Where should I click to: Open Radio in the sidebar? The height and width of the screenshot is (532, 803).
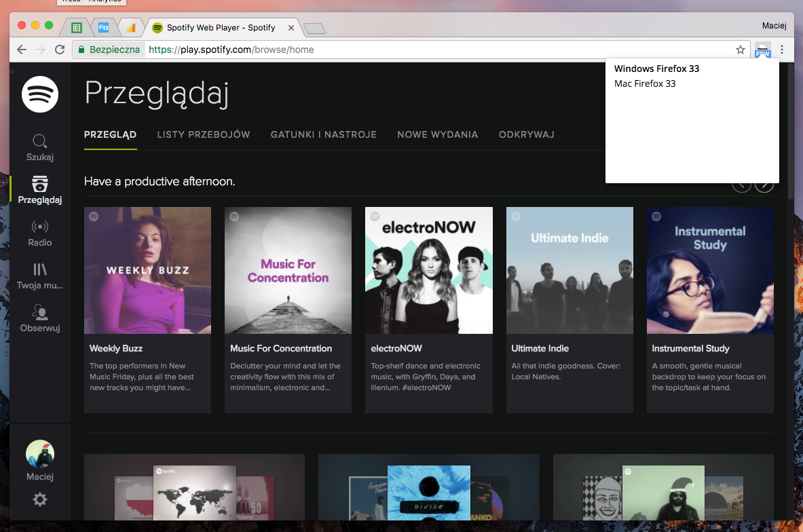[40, 233]
